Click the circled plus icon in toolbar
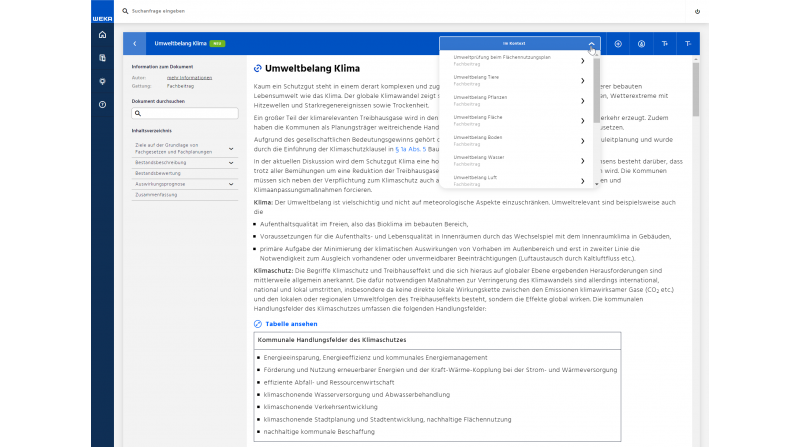The width and height of the screenshot is (800, 447). (618, 44)
